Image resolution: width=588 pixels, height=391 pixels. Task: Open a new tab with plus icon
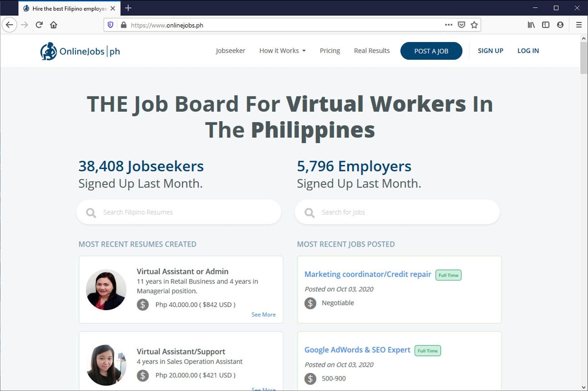(128, 8)
